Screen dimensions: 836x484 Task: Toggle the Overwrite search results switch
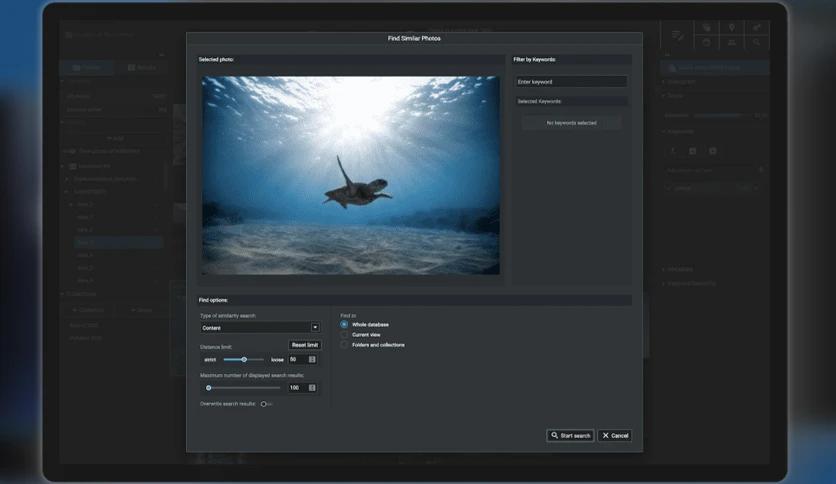(x=266, y=404)
